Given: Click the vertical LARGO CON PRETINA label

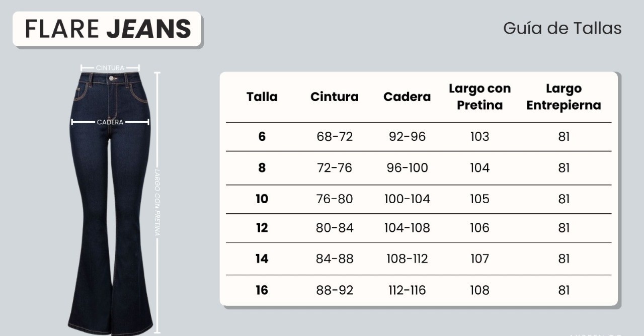Looking at the screenshot, I should pyautogui.click(x=157, y=202).
